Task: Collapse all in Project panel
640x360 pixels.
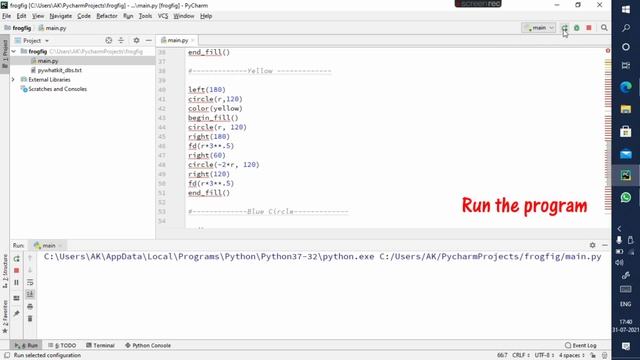Action: [x=121, y=40]
